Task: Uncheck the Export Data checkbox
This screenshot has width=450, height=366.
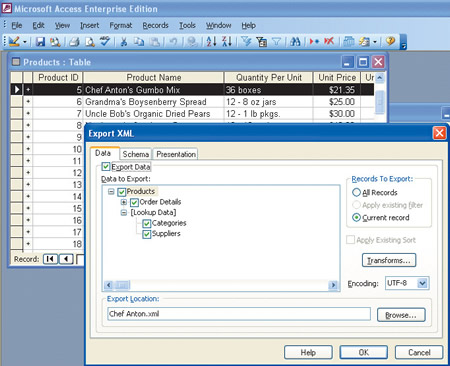Action: 106,166
